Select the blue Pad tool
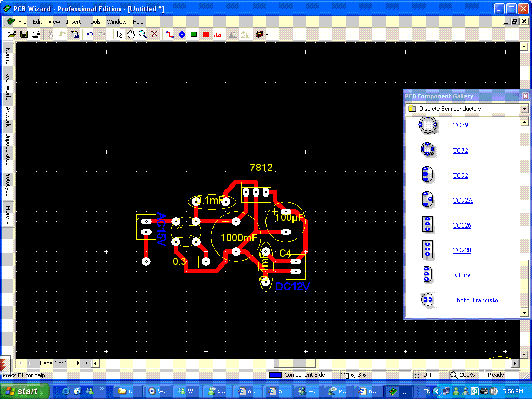Image resolution: width=532 pixels, height=399 pixels. (x=182, y=34)
